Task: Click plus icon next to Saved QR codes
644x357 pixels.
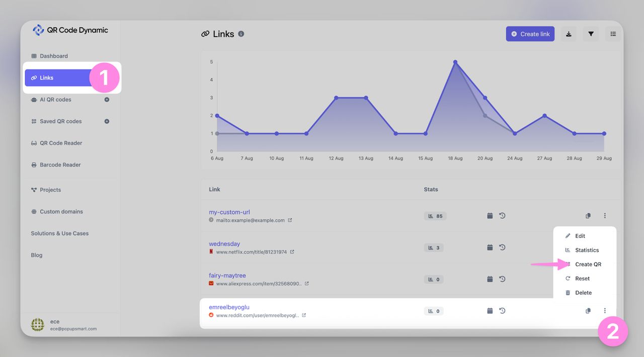Action: [107, 121]
